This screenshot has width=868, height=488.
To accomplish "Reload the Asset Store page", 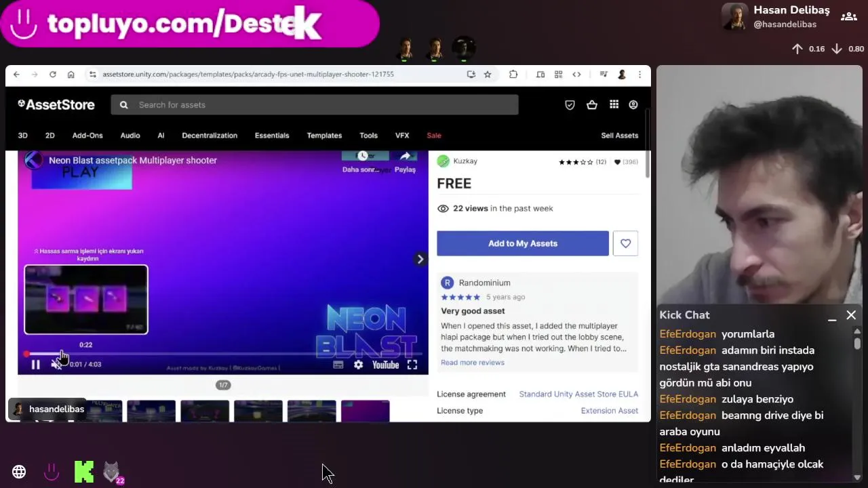I will 52,75.
